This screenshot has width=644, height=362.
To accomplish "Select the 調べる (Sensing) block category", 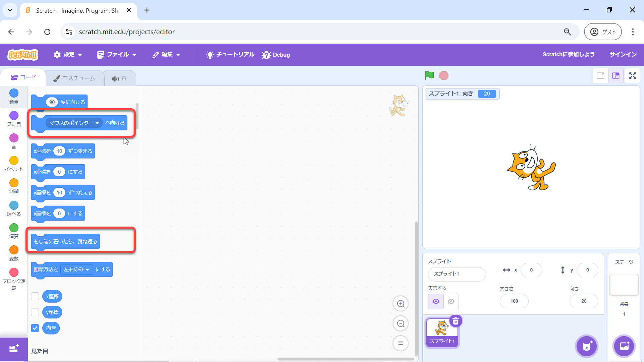I will coord(14,209).
